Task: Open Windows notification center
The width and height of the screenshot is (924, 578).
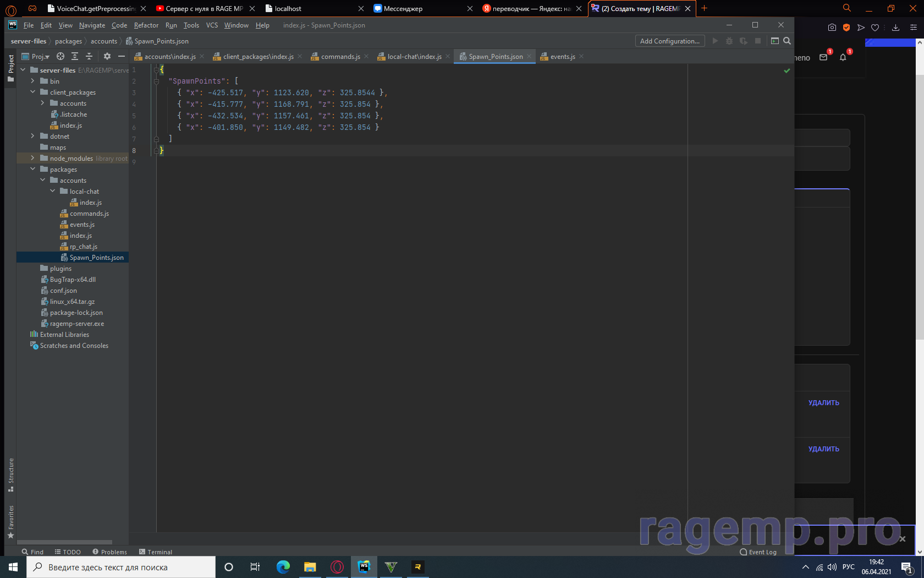Action: coord(907,568)
